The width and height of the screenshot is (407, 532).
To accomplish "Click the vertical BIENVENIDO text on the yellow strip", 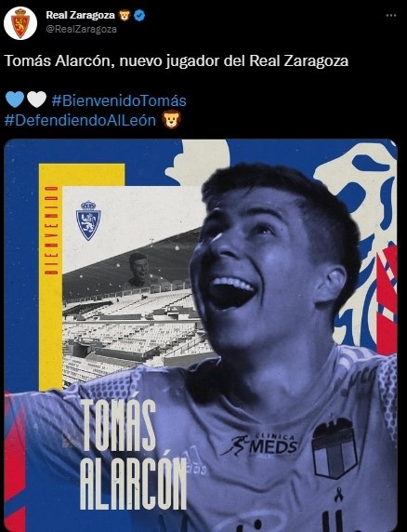I will 51,230.
